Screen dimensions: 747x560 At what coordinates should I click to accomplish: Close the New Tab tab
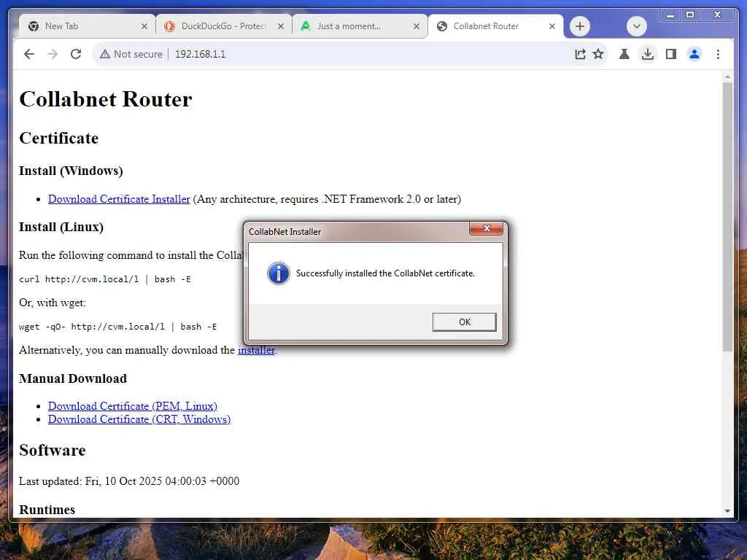coord(144,26)
